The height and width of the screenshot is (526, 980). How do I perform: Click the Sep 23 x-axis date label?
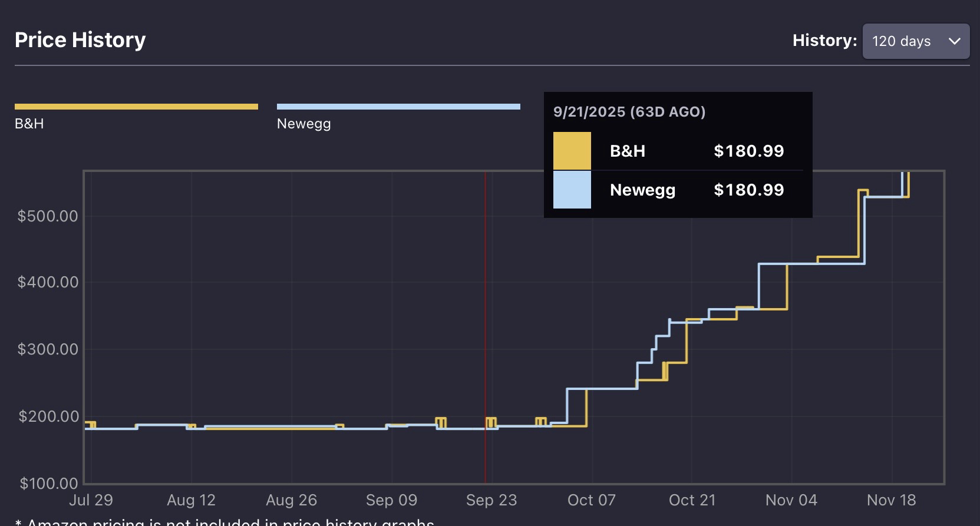[491, 500]
